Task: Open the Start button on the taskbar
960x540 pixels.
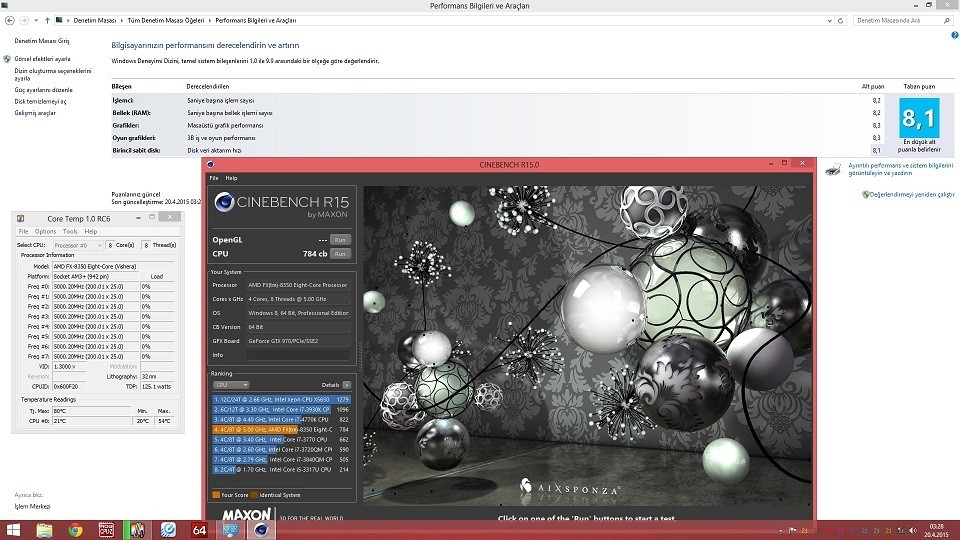Action: [12, 530]
